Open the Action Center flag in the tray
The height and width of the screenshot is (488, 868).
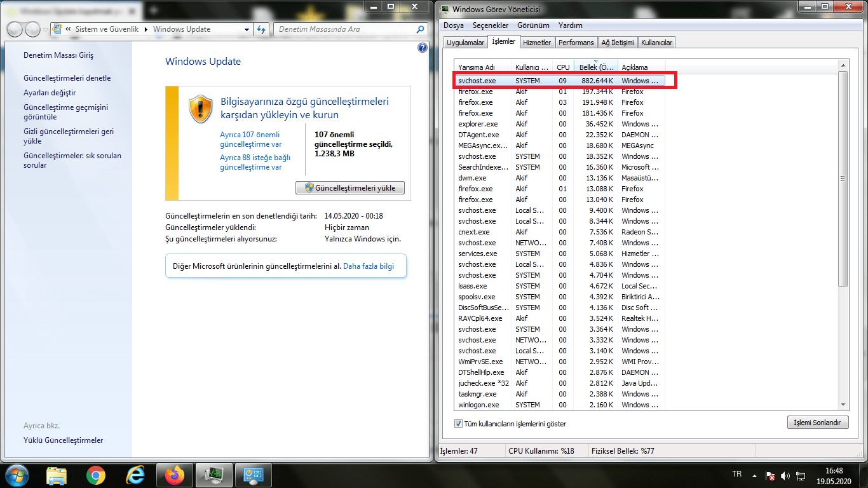(x=770, y=475)
